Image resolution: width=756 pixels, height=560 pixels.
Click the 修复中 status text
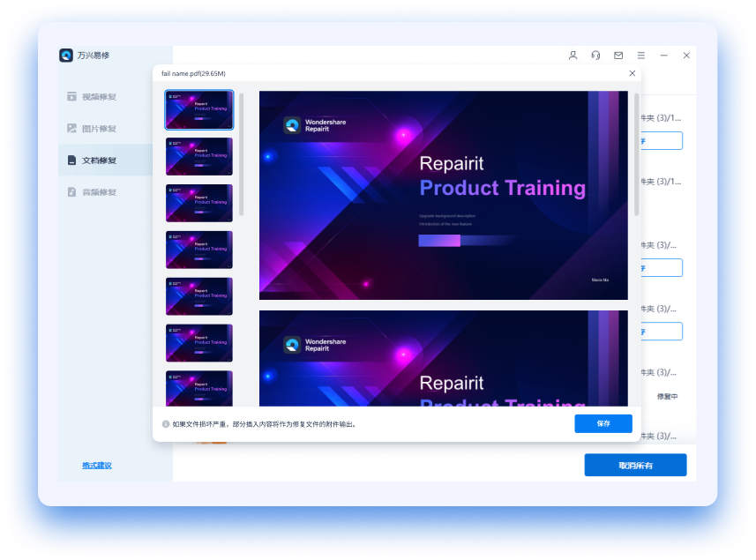click(x=667, y=396)
